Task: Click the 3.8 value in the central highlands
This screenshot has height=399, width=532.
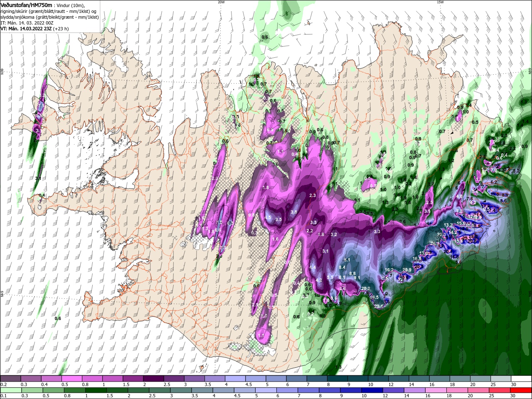Action: click(x=294, y=212)
